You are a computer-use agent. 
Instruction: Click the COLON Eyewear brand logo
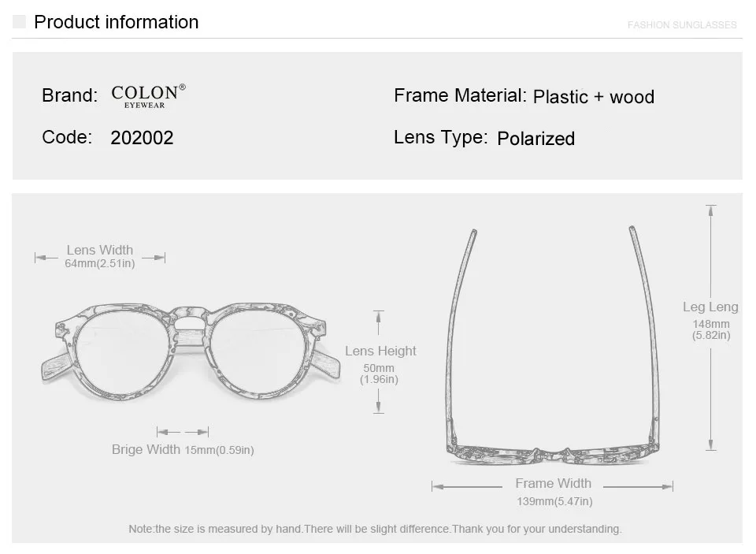click(148, 96)
